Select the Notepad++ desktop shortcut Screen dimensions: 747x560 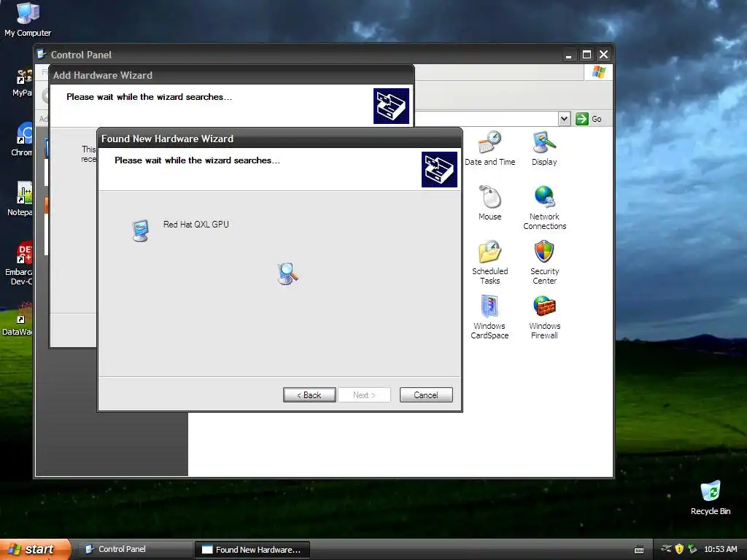[x=20, y=198]
